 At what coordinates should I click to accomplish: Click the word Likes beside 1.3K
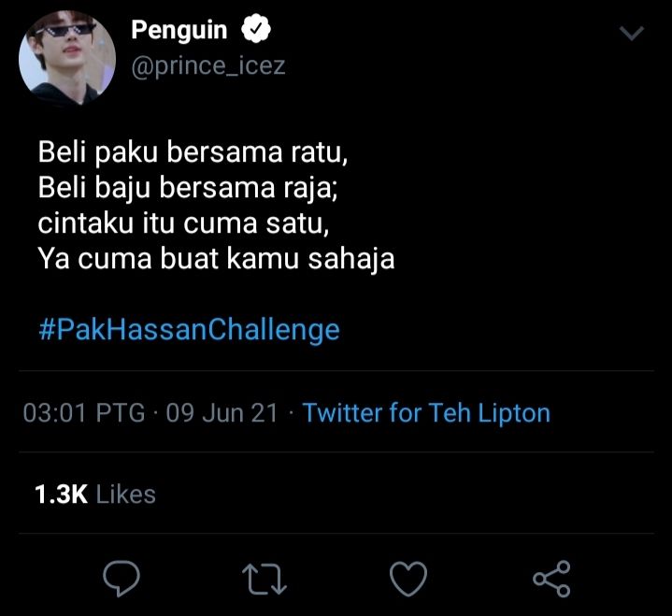pos(126,494)
